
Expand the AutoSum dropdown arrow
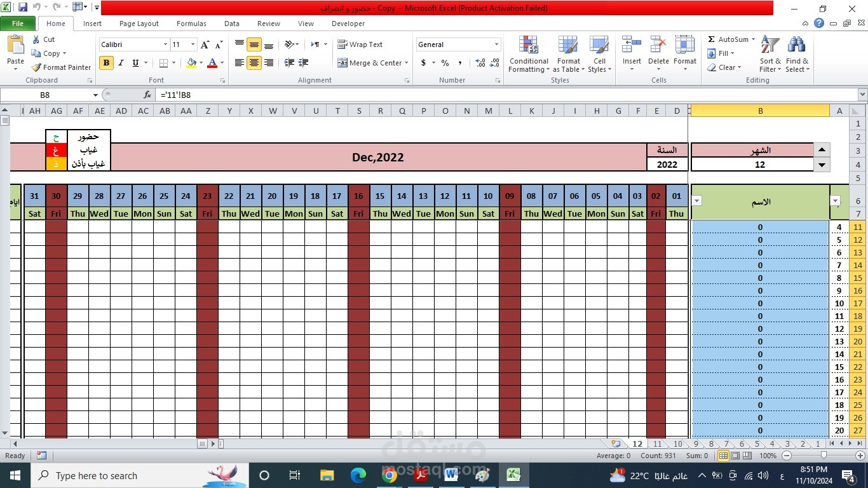tap(753, 39)
